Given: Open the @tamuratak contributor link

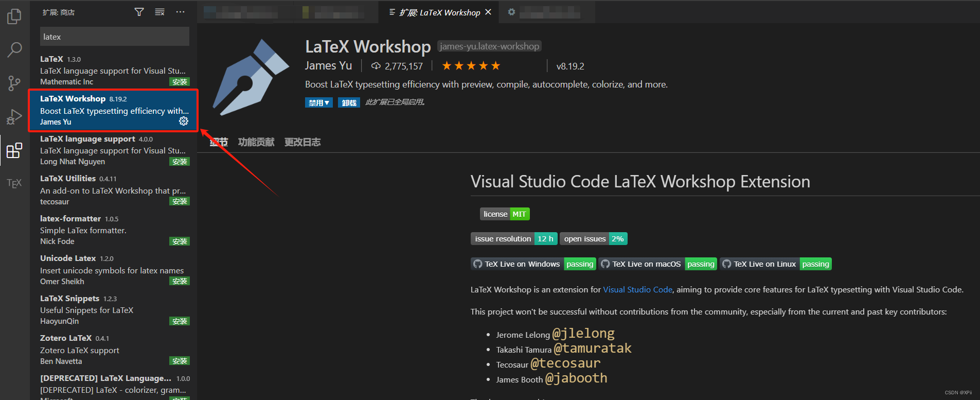Looking at the screenshot, I should click(593, 349).
